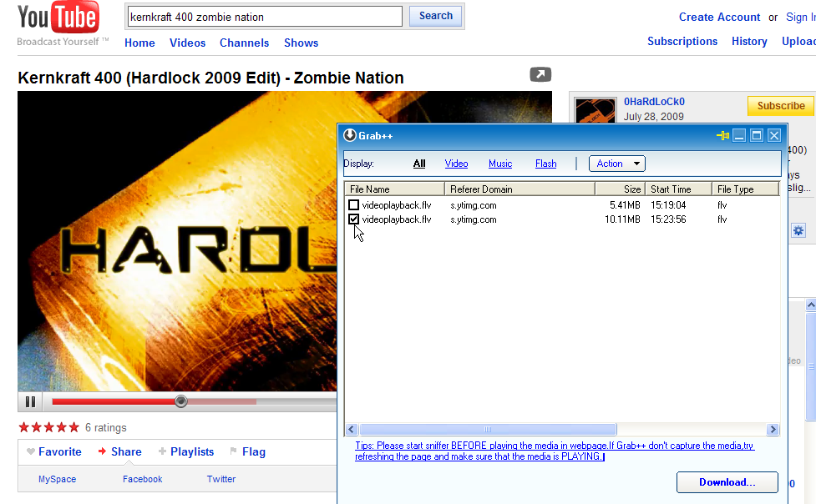
Task: Show only Video files in Grab++
Action: pyautogui.click(x=456, y=164)
